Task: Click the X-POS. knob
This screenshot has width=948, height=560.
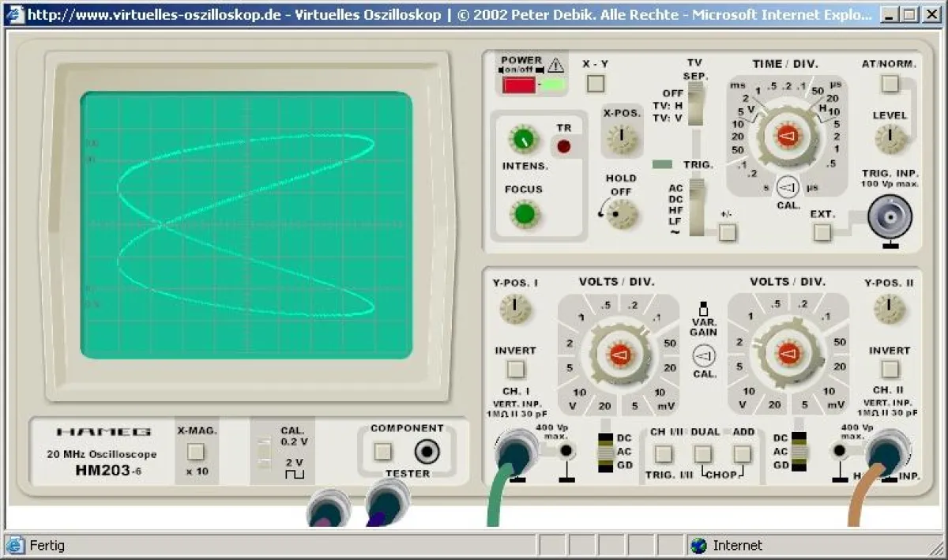Action: (622, 139)
